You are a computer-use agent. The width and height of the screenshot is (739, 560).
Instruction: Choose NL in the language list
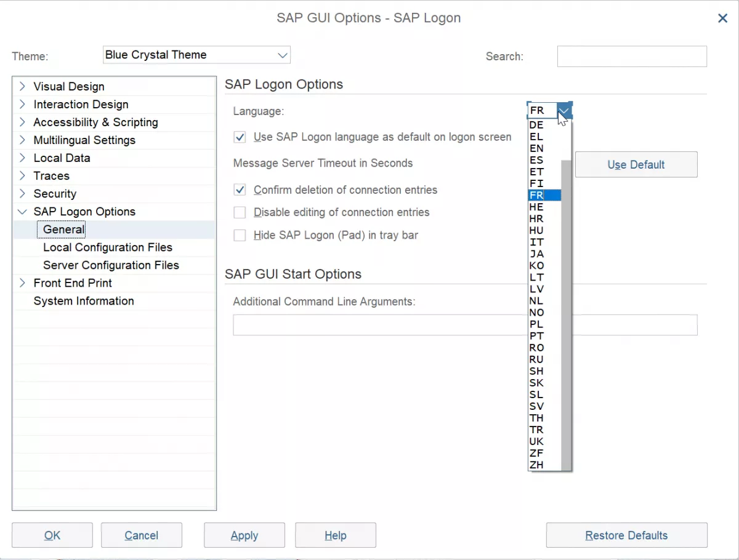click(x=544, y=301)
